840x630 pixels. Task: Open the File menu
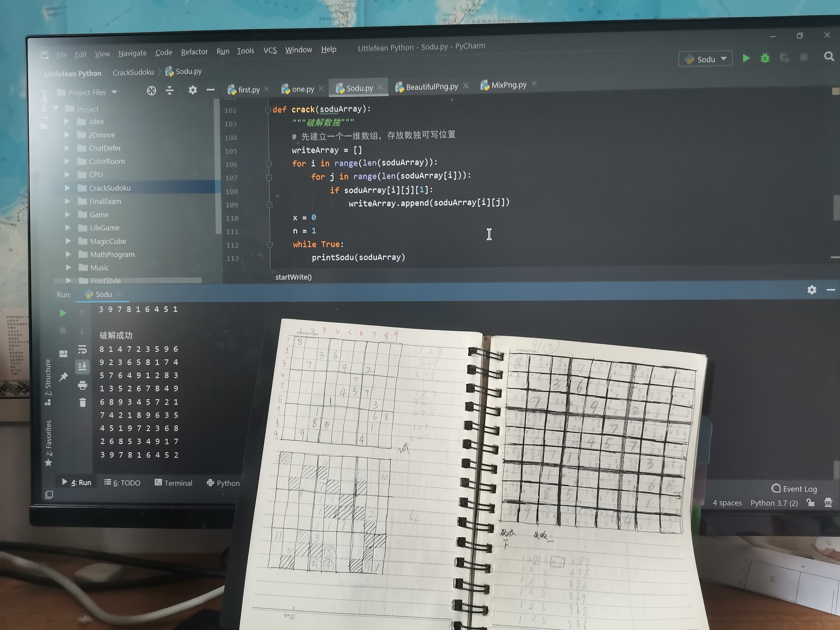(62, 55)
